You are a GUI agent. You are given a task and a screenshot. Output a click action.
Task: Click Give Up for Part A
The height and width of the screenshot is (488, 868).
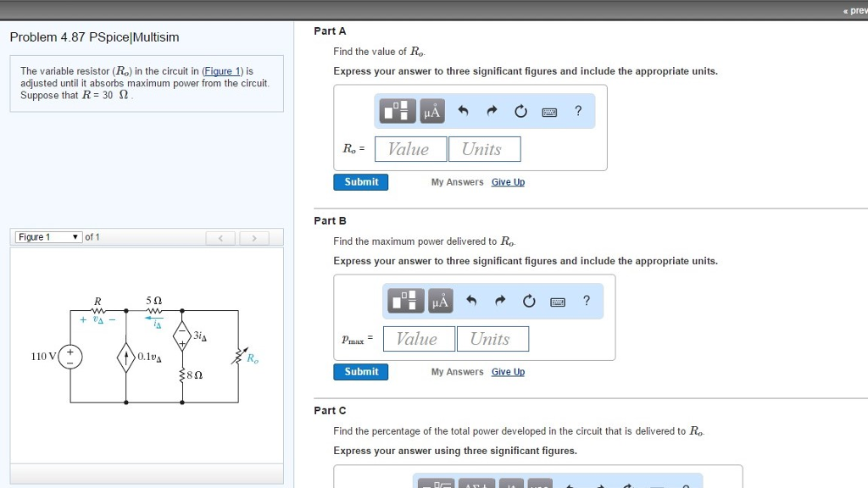click(508, 182)
